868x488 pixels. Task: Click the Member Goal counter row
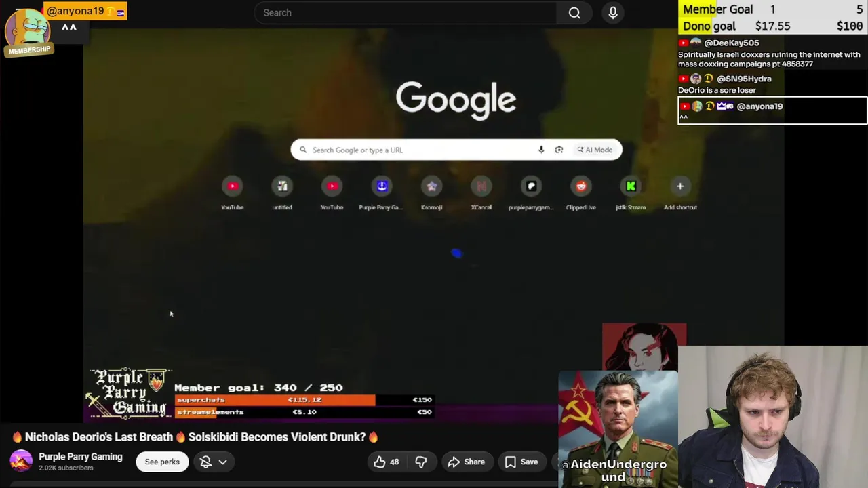pyautogui.click(x=772, y=9)
